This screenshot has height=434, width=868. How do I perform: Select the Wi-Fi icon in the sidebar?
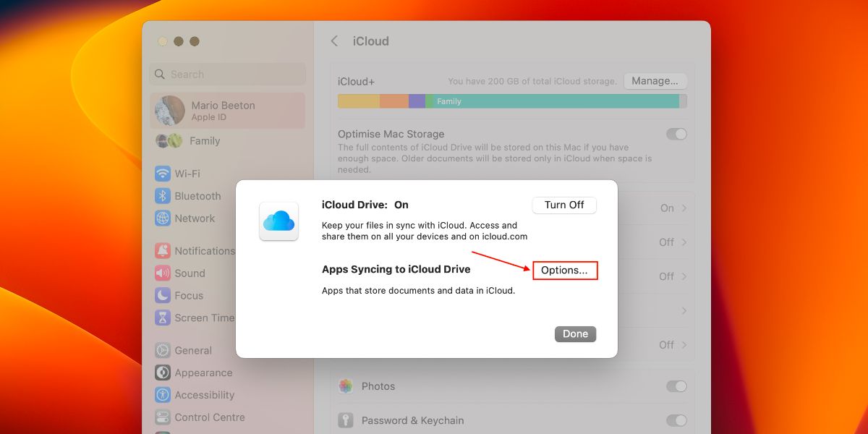coord(162,173)
